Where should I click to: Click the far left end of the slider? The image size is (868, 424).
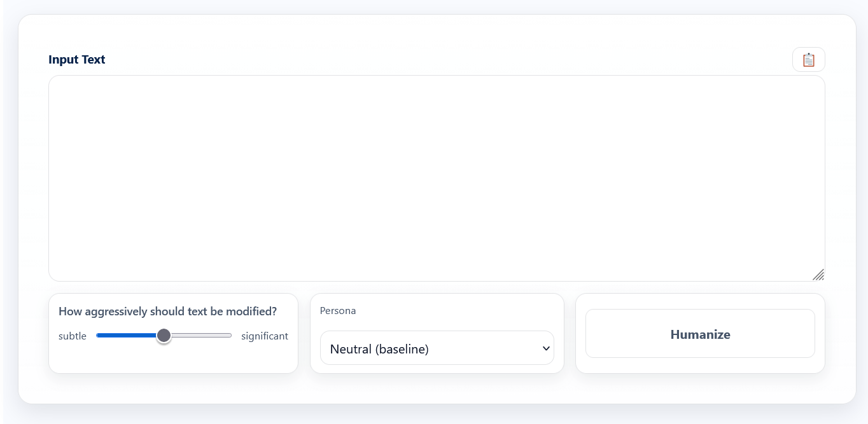tap(98, 336)
